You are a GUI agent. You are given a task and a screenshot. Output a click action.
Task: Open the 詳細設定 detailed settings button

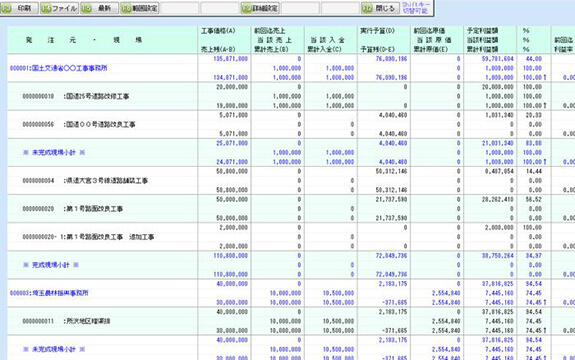pyautogui.click(x=260, y=8)
